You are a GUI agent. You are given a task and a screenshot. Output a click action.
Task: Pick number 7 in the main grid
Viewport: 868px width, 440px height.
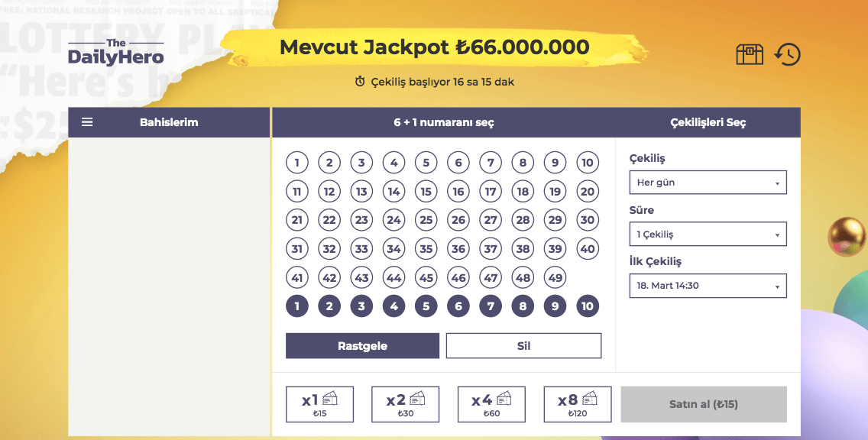click(x=491, y=163)
